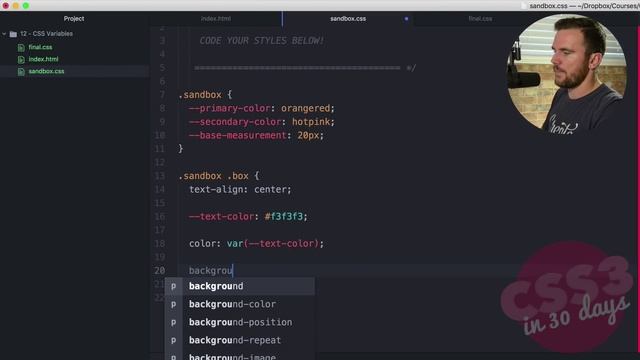
Task: Click line number 13 in the gutter
Action: (x=160, y=176)
